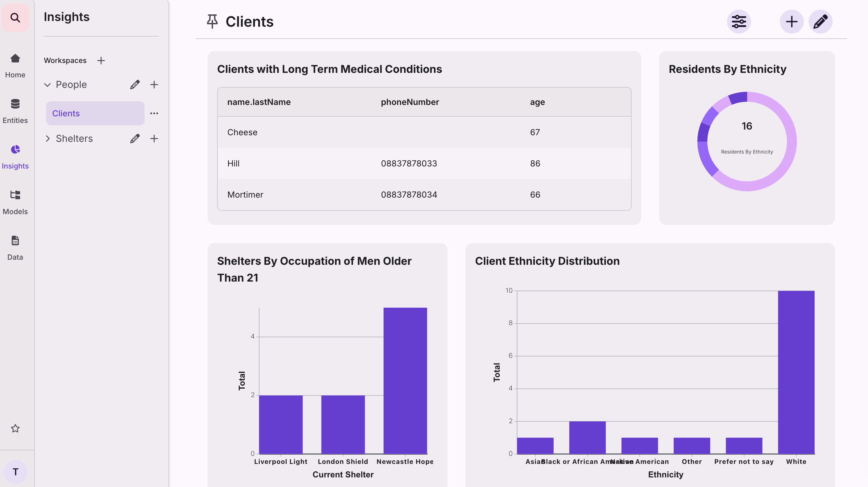Add a new workspace with the plus icon
The width and height of the screenshot is (868, 487).
(x=101, y=61)
